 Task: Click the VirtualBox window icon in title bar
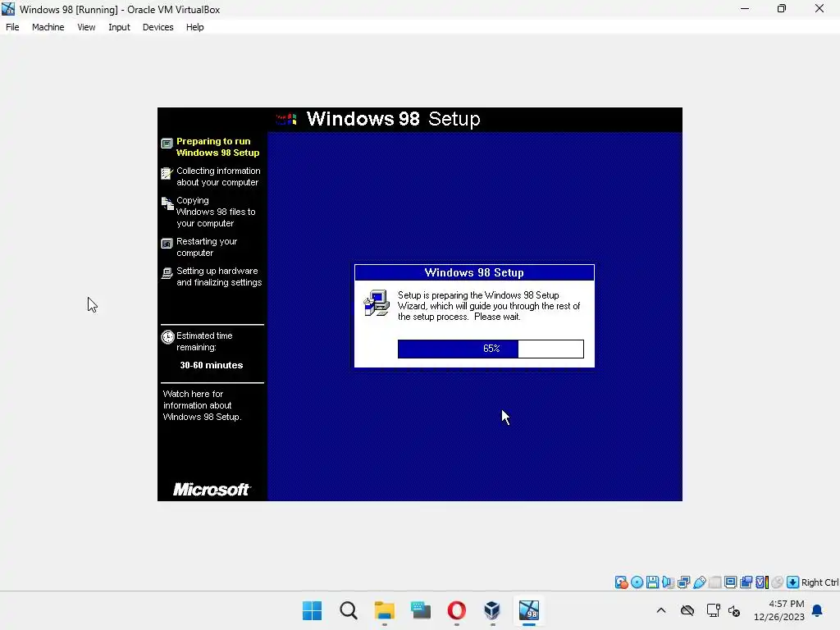tap(8, 9)
